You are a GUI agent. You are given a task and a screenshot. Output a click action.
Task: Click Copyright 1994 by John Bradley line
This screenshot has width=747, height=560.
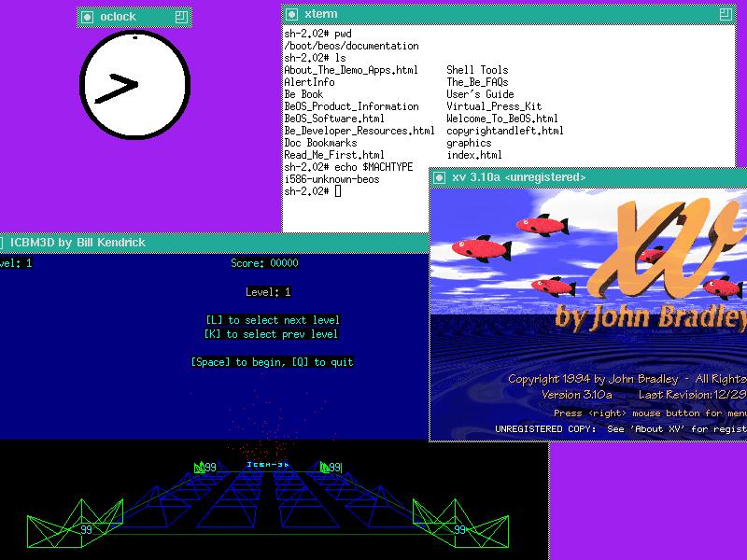(x=627, y=379)
